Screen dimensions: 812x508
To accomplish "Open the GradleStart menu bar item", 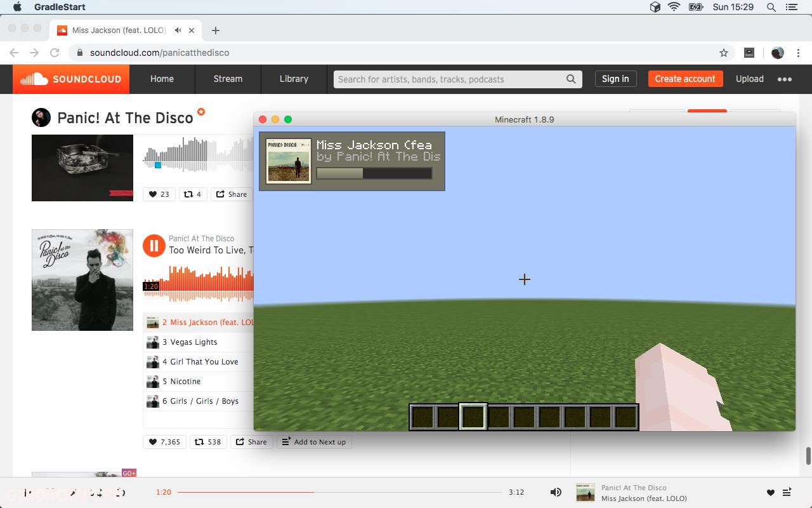I will point(60,7).
